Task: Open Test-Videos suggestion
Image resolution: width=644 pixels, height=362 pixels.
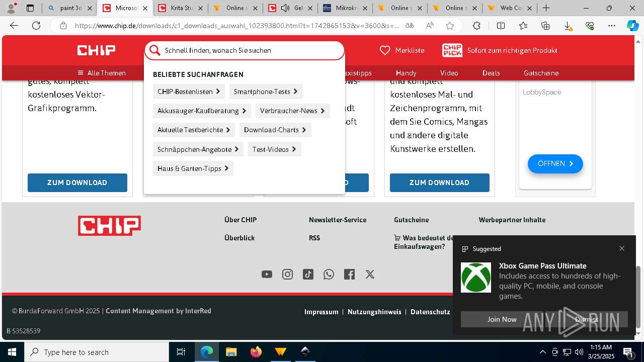Action: click(274, 149)
